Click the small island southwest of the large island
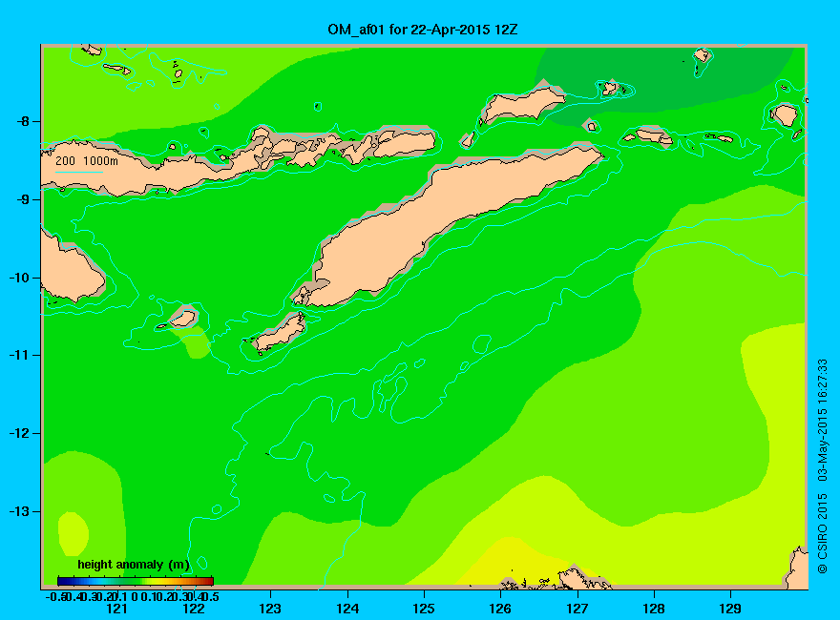Viewport: 840px width, 620px height. pos(280,332)
